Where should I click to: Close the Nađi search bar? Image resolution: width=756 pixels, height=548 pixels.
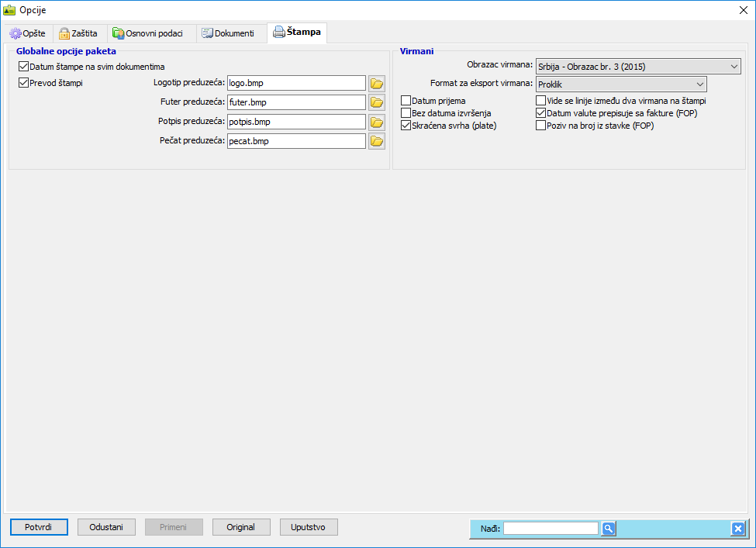tap(737, 529)
